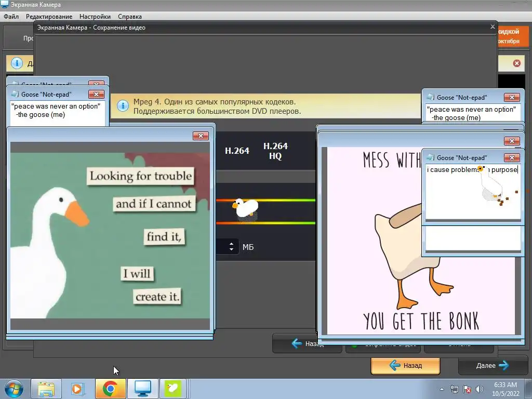
Task: Open the Настройки menu
Action: tap(95, 16)
